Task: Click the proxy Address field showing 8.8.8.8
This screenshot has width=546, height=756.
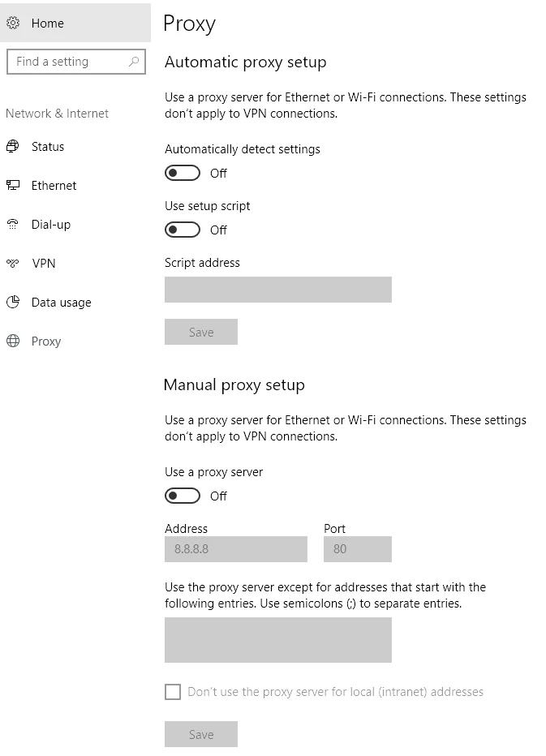Action: tap(235, 549)
